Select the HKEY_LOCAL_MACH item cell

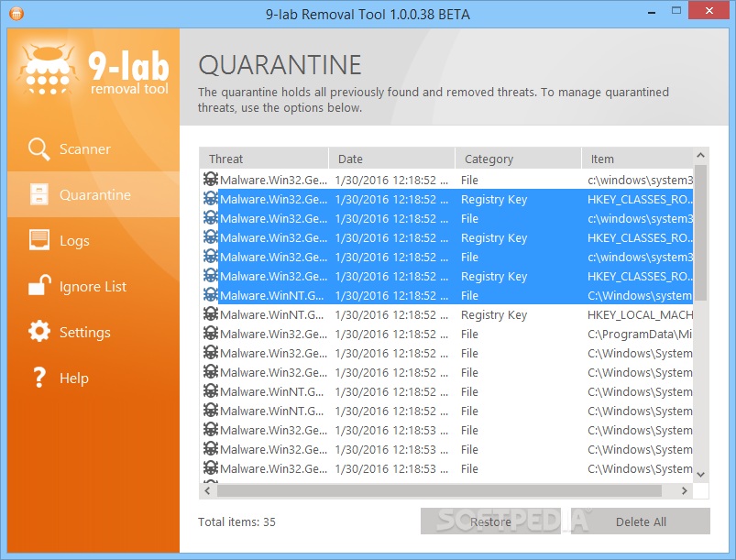pyautogui.click(x=641, y=314)
